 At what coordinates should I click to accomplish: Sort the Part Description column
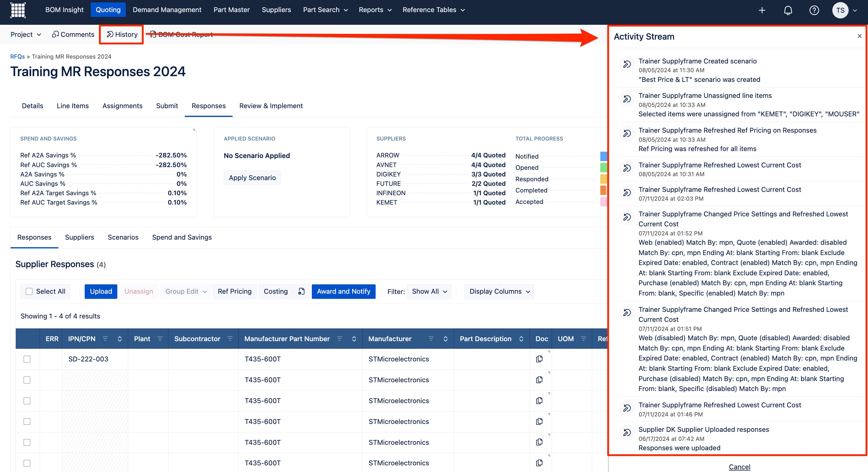[x=521, y=339]
